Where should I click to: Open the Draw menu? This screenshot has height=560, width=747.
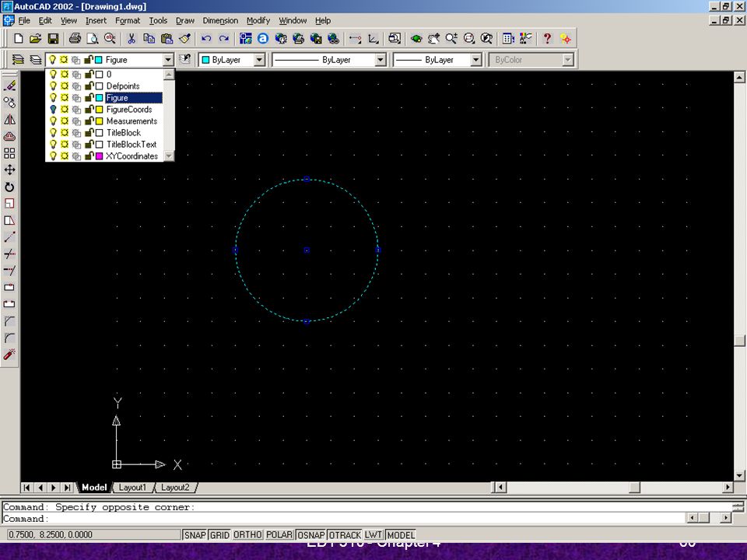(185, 20)
